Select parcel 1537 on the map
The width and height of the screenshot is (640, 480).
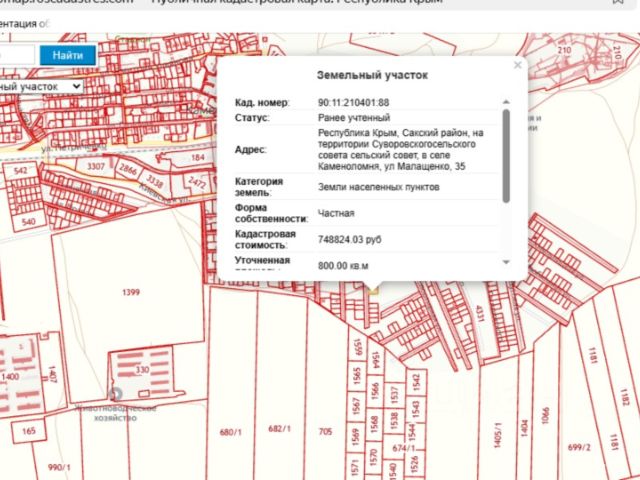pyautogui.click(x=394, y=396)
